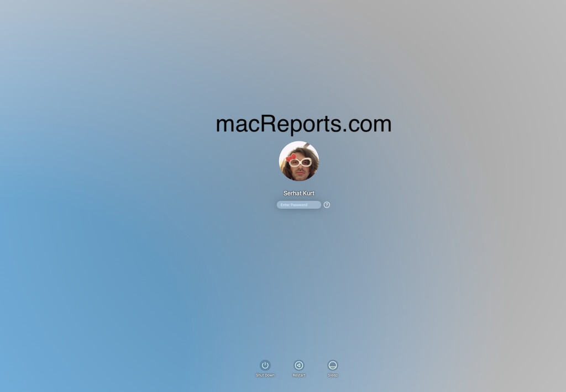
Task: Show the password hint beside the field
Action: pyautogui.click(x=327, y=205)
